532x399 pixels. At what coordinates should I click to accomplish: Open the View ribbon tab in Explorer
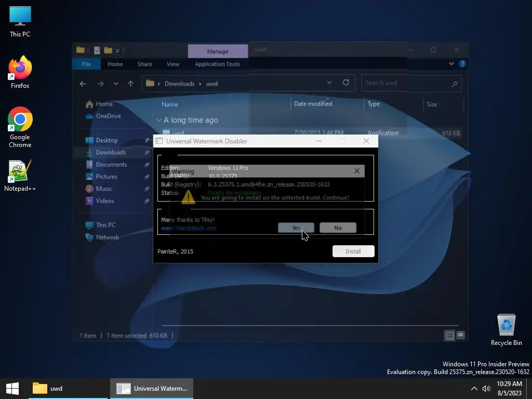172,64
